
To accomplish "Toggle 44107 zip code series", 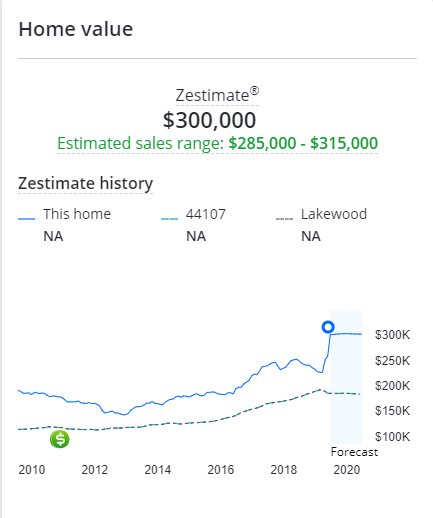I will click(206, 214).
